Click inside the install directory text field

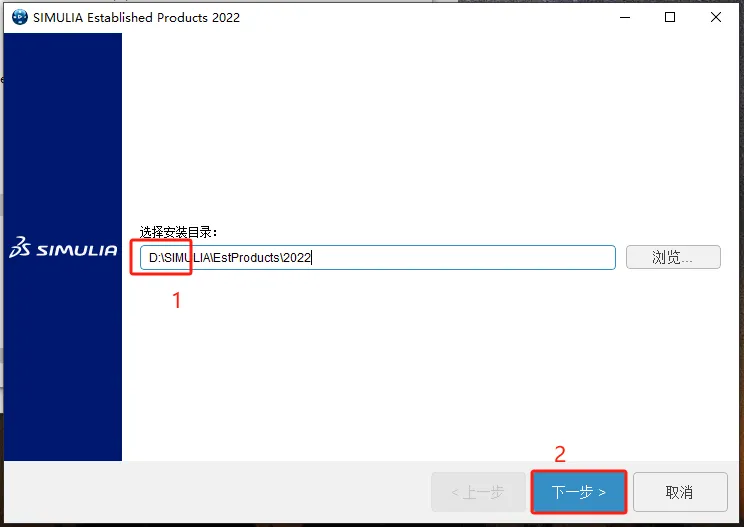coord(378,258)
